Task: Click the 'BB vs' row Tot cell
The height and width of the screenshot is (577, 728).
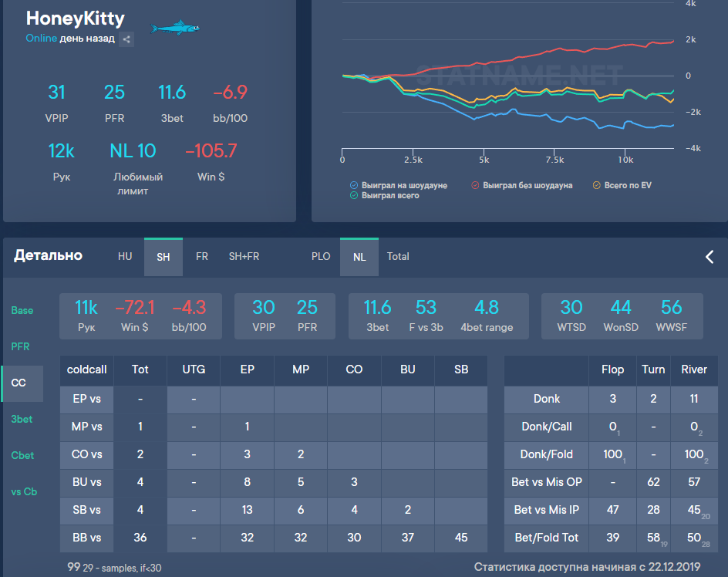Action: 140,538
